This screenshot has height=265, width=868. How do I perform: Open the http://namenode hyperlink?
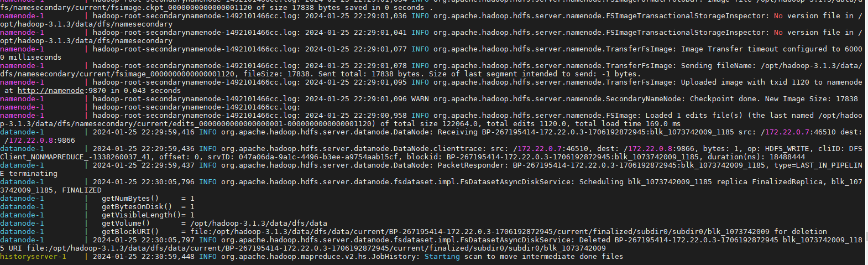pos(51,91)
